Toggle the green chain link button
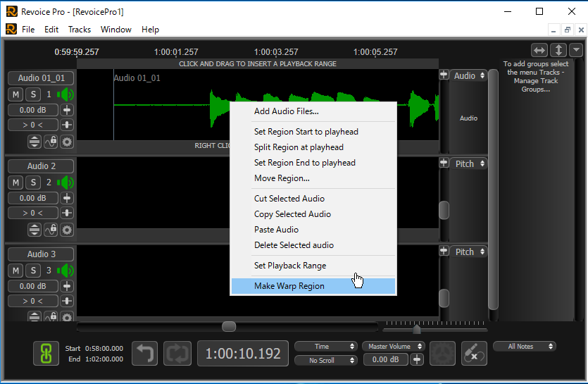This screenshot has width=588, height=384. [46, 353]
